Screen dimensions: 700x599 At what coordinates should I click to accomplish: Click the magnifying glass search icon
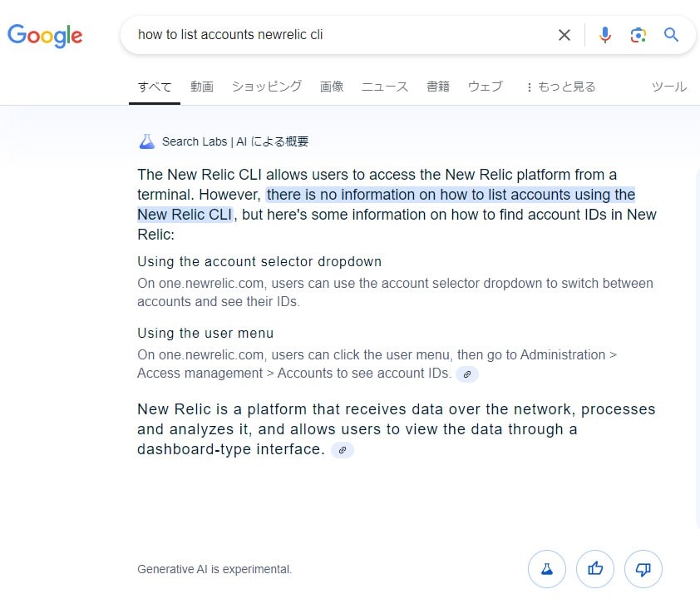[x=671, y=35]
